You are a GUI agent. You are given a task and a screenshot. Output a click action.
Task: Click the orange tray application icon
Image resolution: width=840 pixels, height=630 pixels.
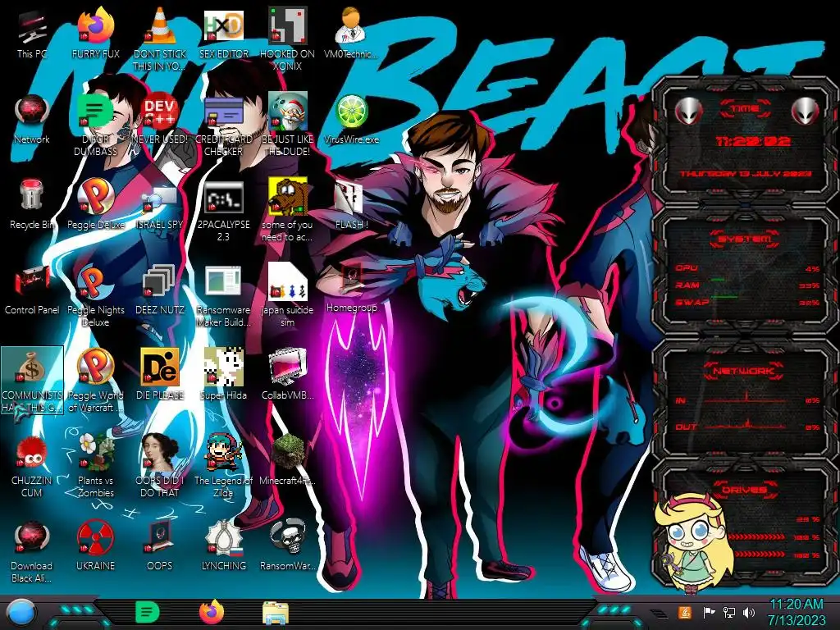pyautogui.click(x=684, y=612)
